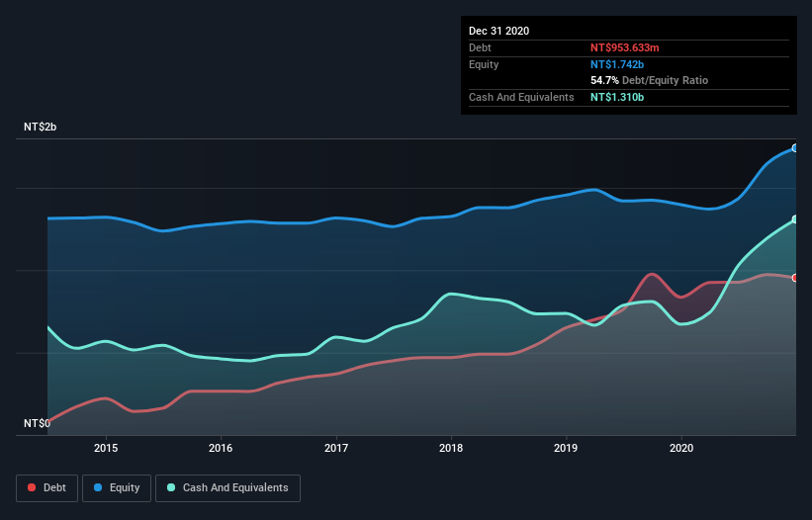This screenshot has width=812, height=520.
Task: Click the Debt row label in tooltip
Action: [480, 47]
